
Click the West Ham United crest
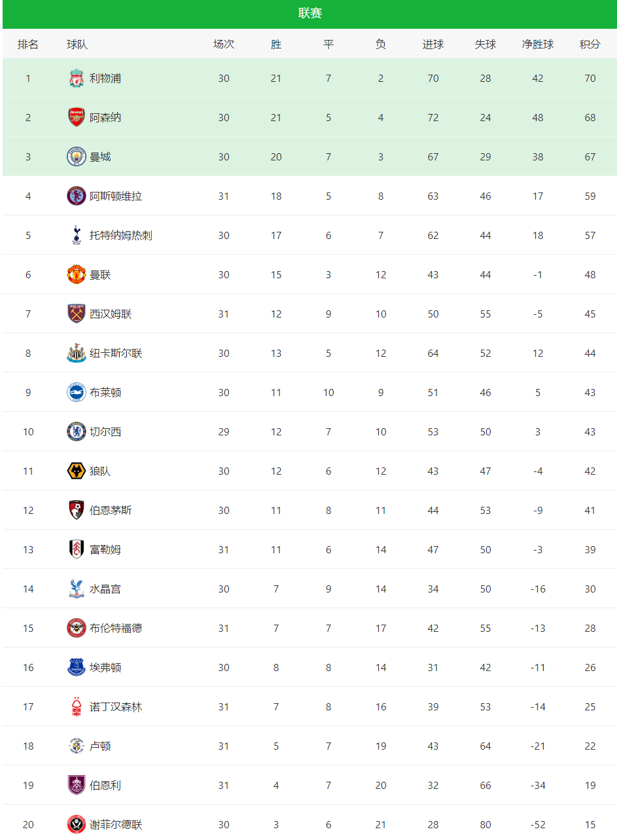coord(77,314)
